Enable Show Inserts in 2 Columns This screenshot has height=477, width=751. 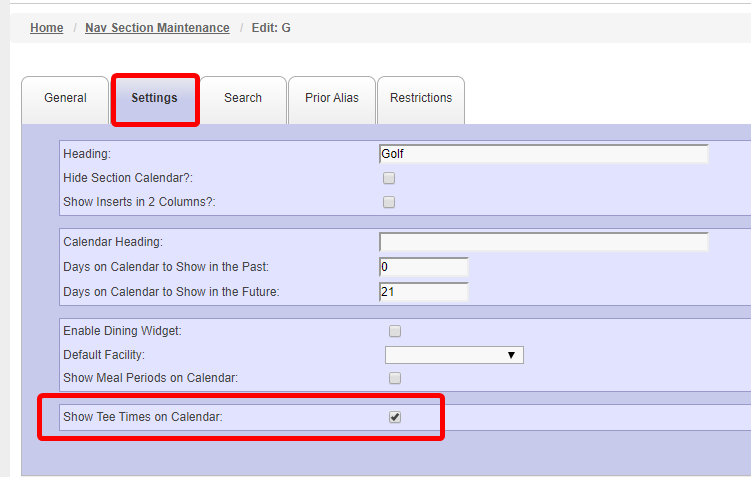tap(389, 202)
